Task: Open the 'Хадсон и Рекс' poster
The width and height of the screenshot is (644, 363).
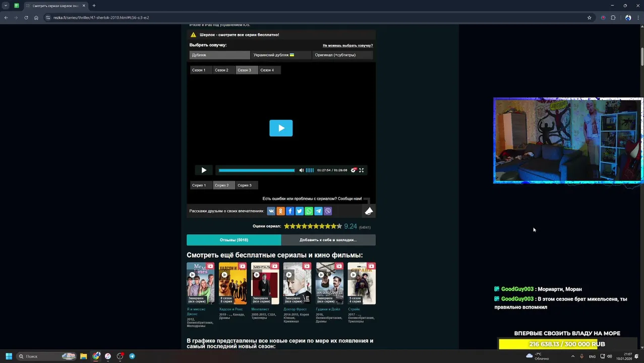Action: tap(232, 283)
